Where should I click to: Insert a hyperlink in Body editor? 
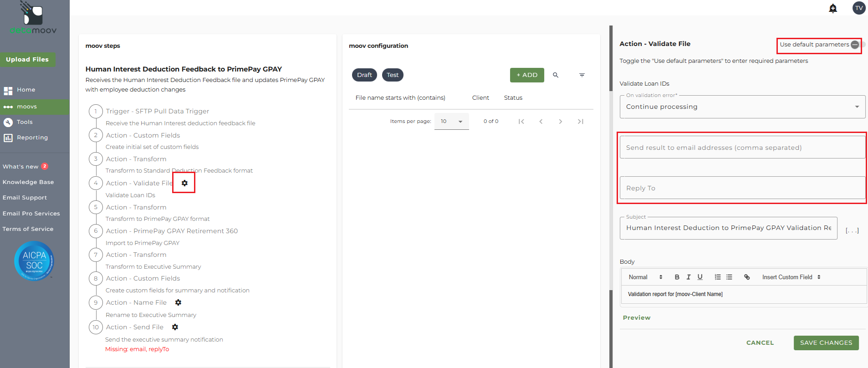(747, 277)
